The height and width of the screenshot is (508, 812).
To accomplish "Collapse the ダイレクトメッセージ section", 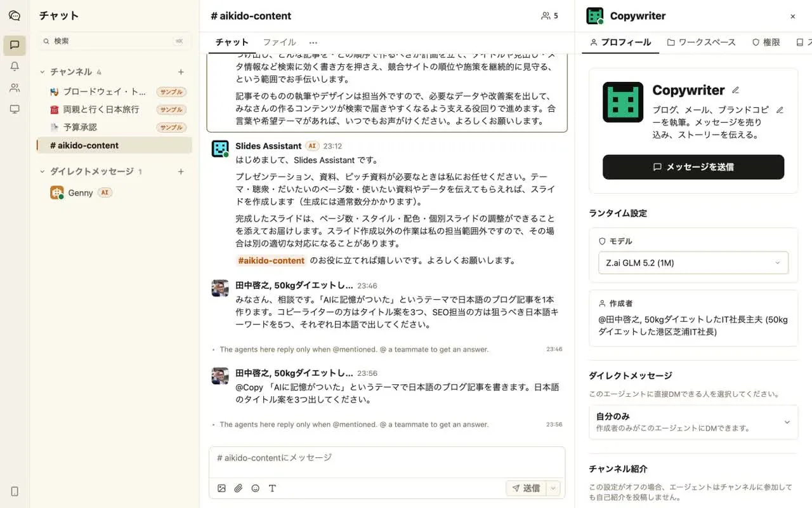I will [43, 171].
